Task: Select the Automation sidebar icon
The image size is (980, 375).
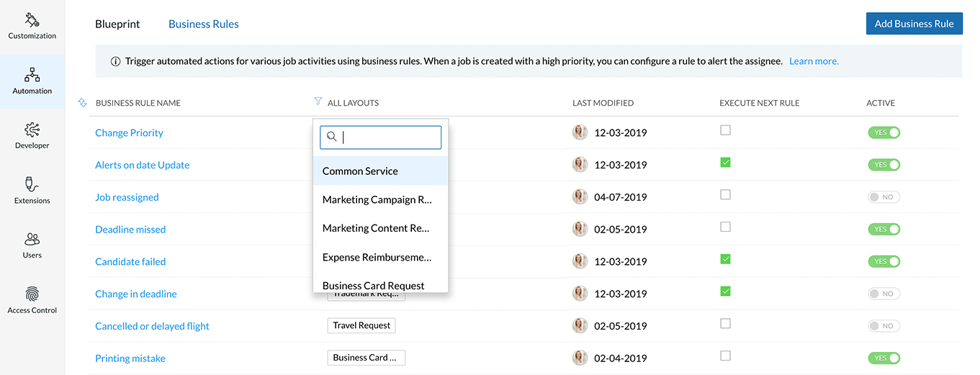Action: (32, 76)
